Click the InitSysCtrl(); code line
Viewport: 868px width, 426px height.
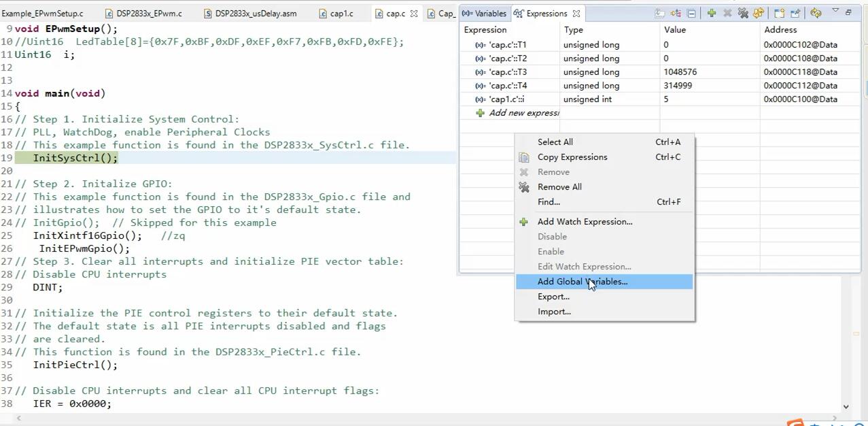75,158
